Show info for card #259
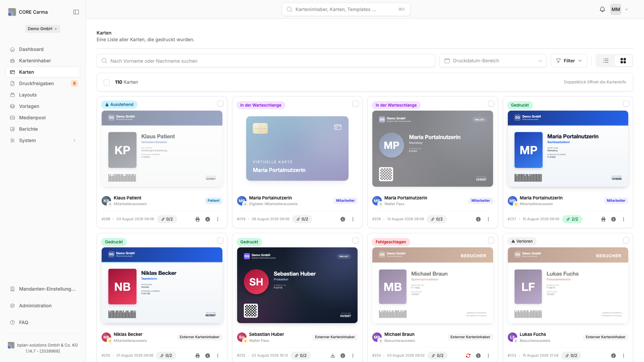Screen dimensions: 644x362 [x=343, y=219]
